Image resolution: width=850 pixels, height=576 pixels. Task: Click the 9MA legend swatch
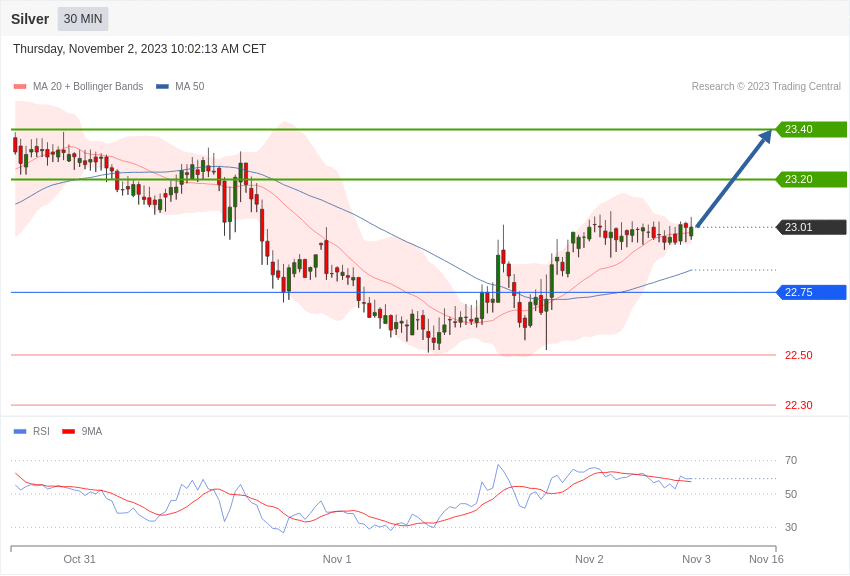(x=68, y=432)
